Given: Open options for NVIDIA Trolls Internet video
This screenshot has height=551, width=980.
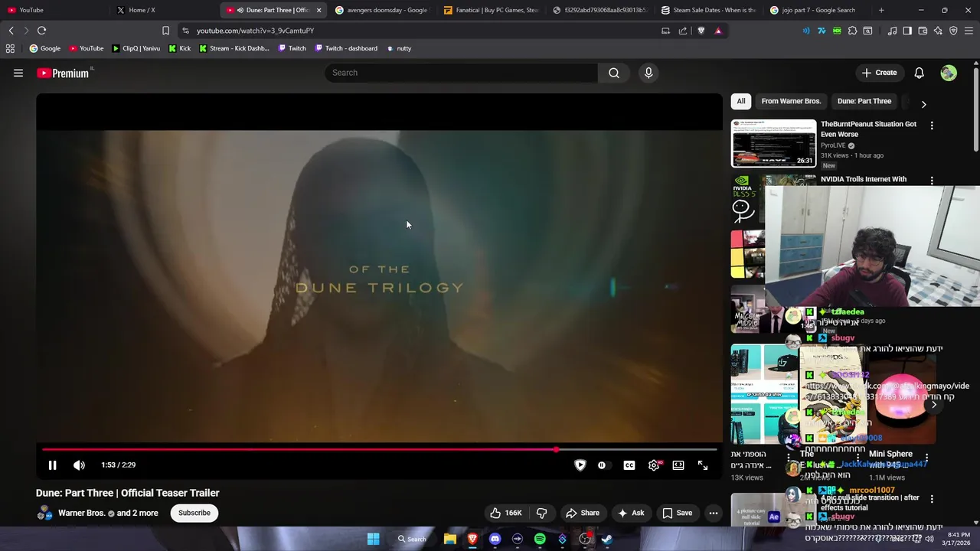Looking at the screenshot, I should (x=932, y=181).
